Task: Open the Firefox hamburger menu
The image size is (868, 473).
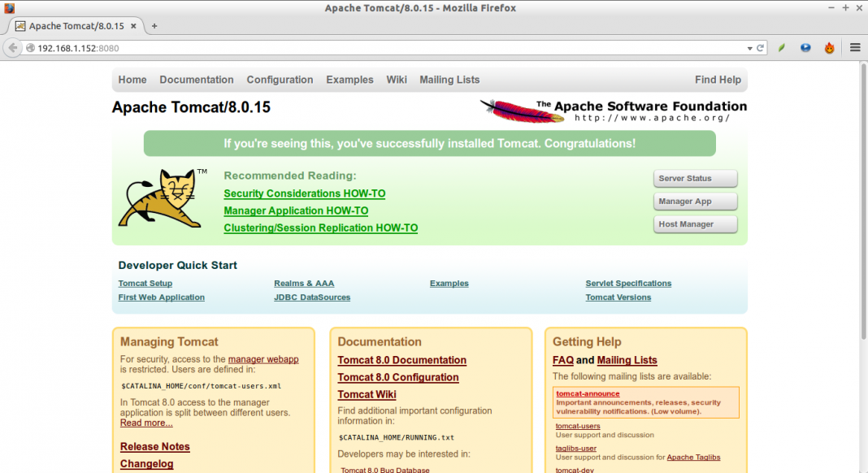Action: coord(855,48)
